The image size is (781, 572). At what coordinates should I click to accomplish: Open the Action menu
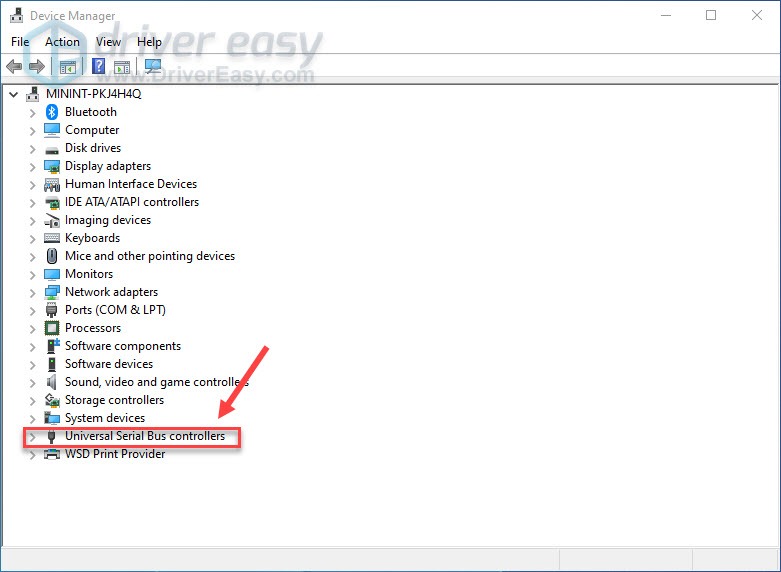point(62,42)
